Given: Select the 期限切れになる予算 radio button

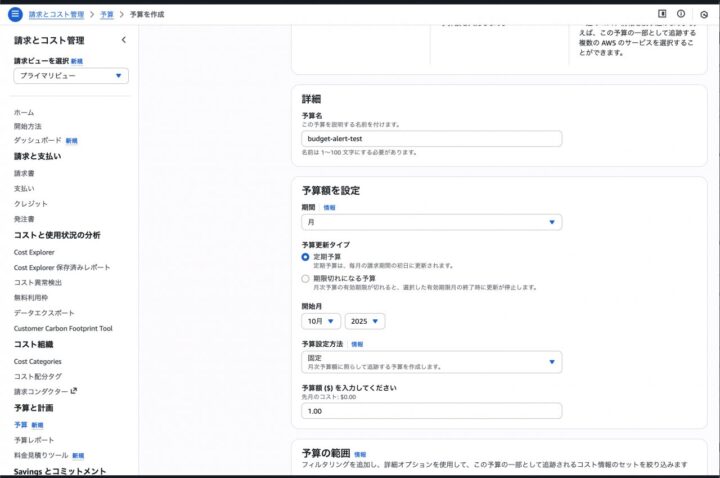Looking at the screenshot, I should (306, 278).
